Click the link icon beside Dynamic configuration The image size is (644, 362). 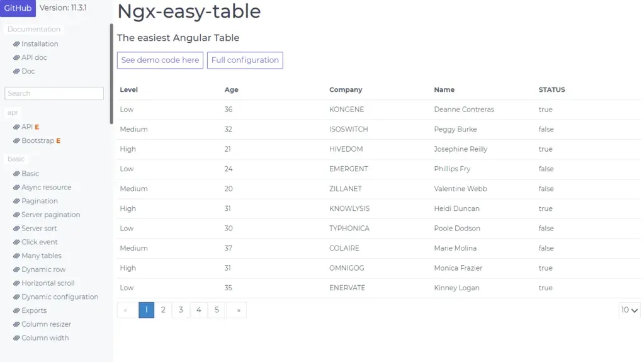click(x=16, y=297)
